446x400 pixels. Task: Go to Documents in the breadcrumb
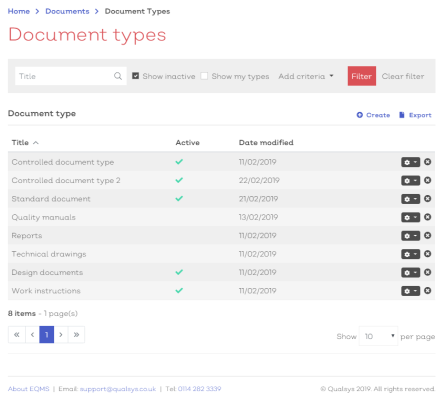click(x=67, y=11)
